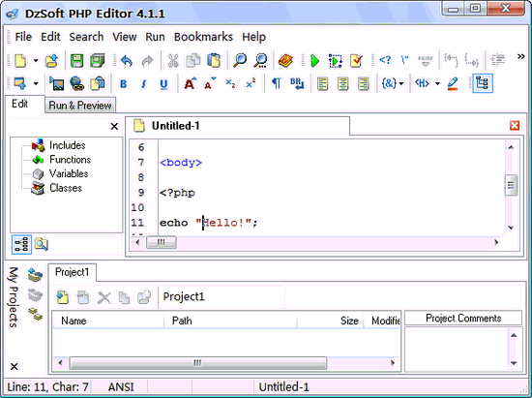This screenshot has width=532, height=398.
Task: Open the PHP manual book icon
Action: (285, 61)
